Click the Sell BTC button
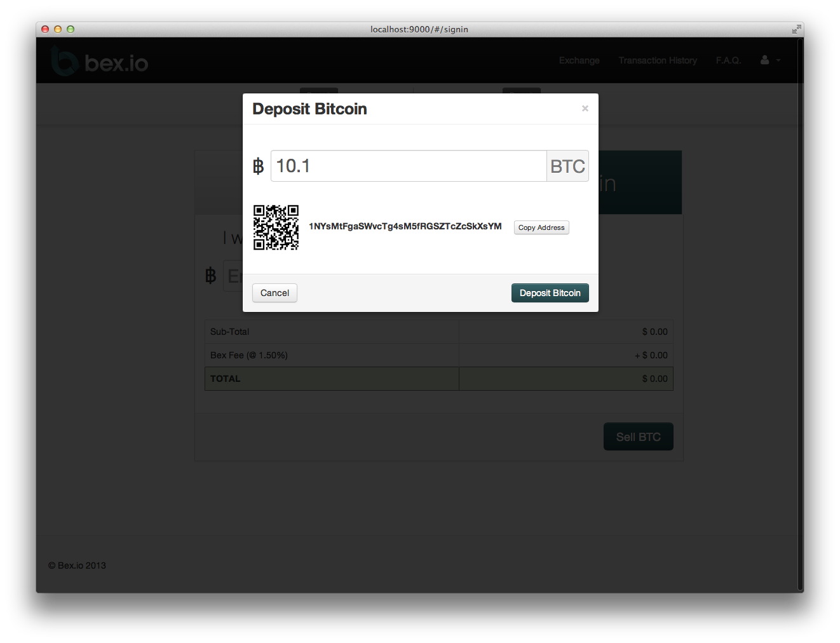Screen dimensions: 840x643 tap(638, 437)
